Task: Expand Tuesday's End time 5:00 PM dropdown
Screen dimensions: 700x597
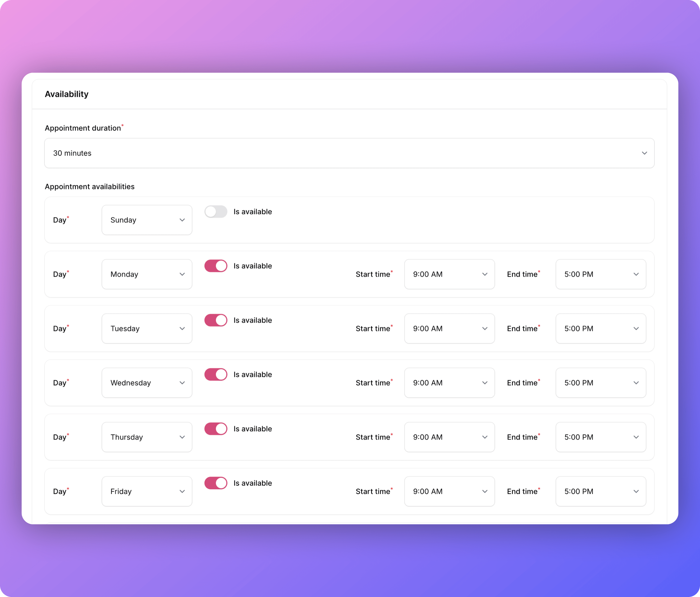Action: [x=601, y=329]
